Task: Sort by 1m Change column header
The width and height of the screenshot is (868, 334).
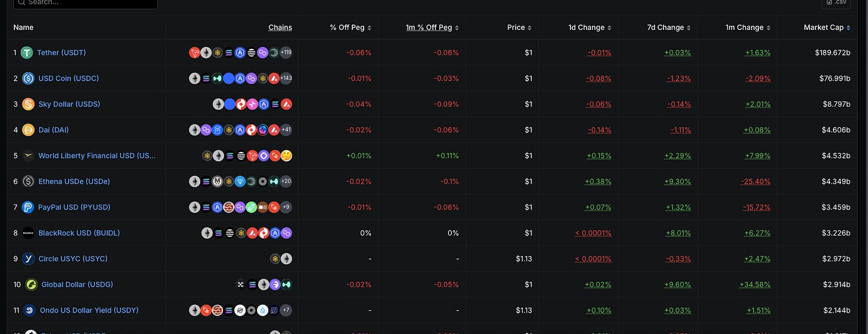Action: tap(748, 27)
